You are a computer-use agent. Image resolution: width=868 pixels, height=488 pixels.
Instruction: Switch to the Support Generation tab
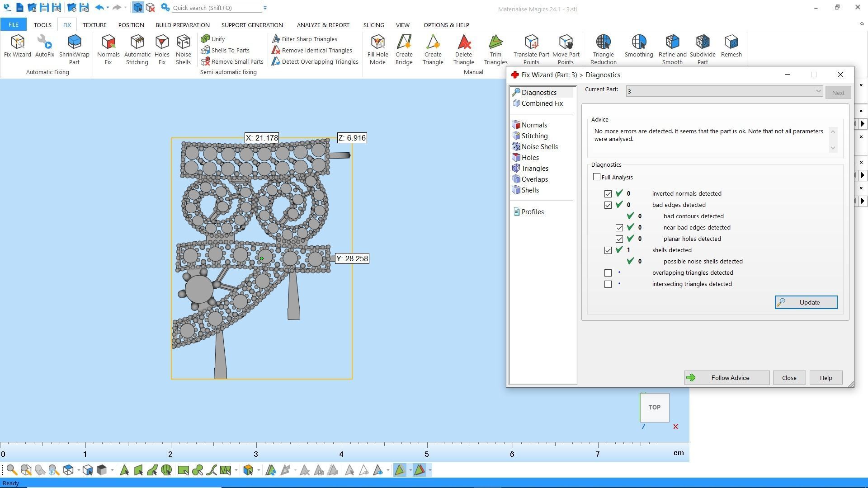[x=252, y=25]
